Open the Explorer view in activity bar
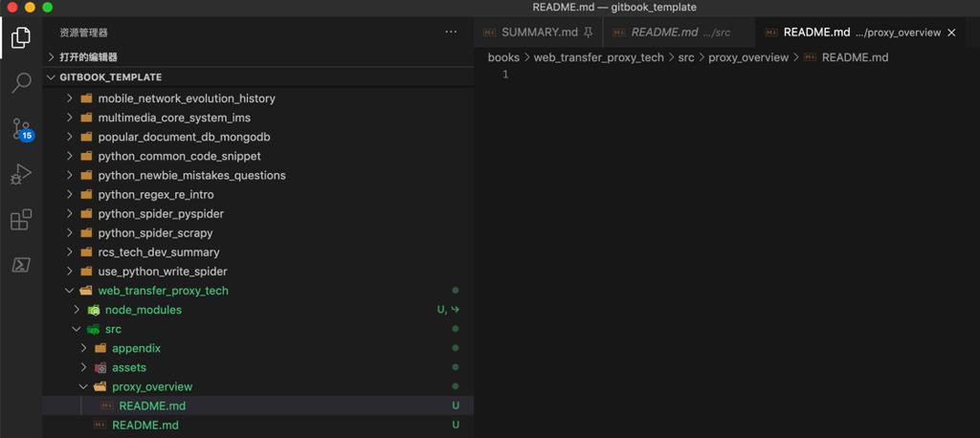980x438 pixels. point(21,38)
